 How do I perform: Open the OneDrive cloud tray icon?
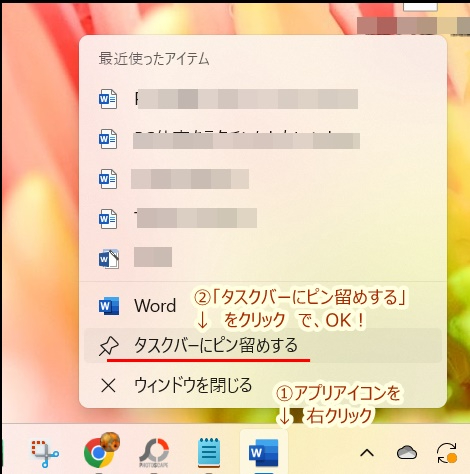point(407,453)
